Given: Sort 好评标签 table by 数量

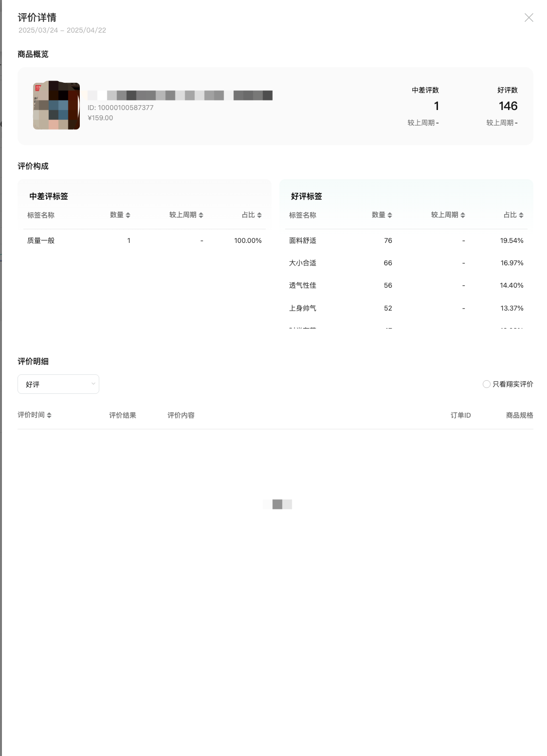Looking at the screenshot, I should (382, 215).
